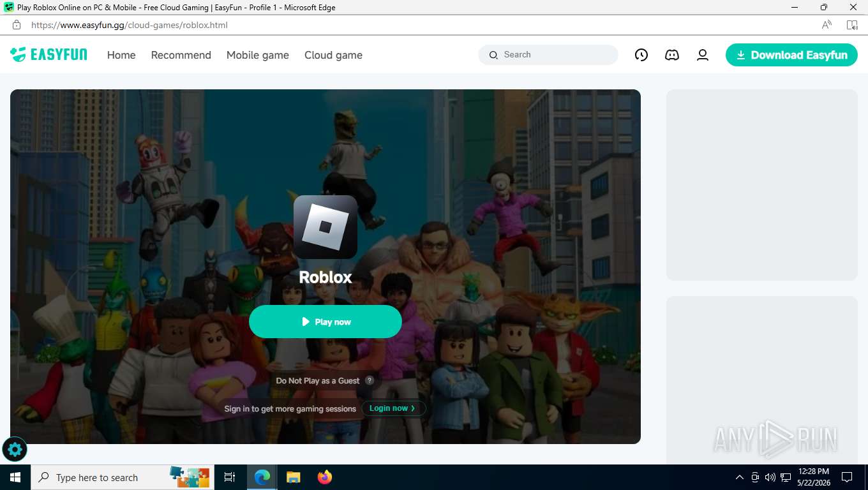Click Do Not Play as a Guest text
Image resolution: width=868 pixels, height=490 pixels.
tap(318, 381)
